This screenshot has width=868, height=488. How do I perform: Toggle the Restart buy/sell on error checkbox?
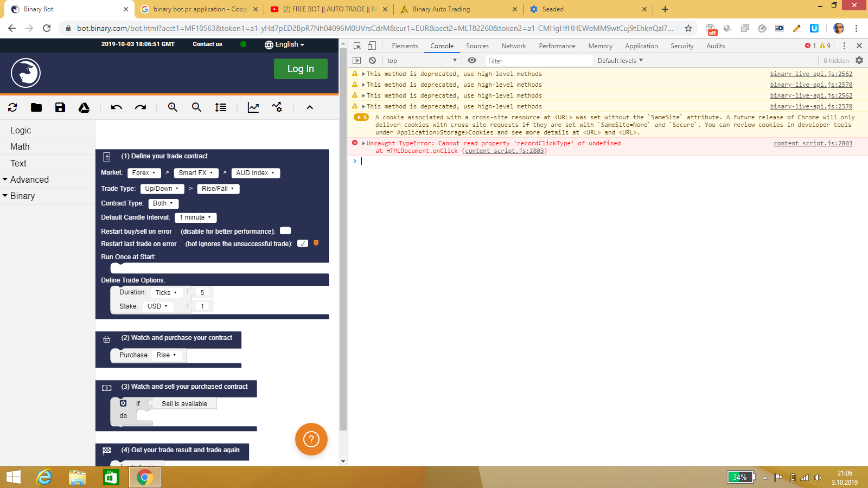pyautogui.click(x=285, y=230)
